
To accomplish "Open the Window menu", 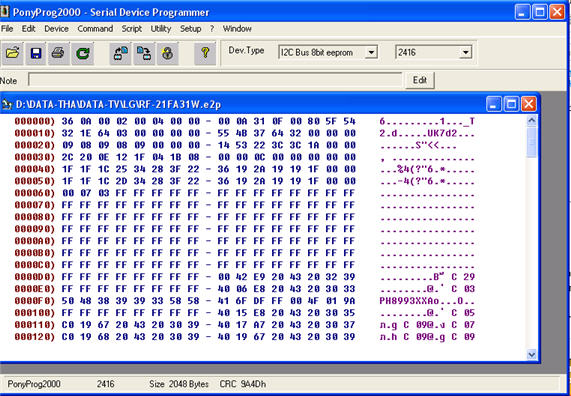I will click(237, 29).
